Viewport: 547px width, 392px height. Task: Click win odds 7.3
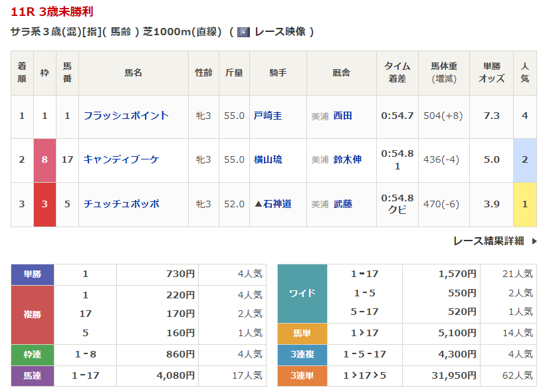pos(491,116)
